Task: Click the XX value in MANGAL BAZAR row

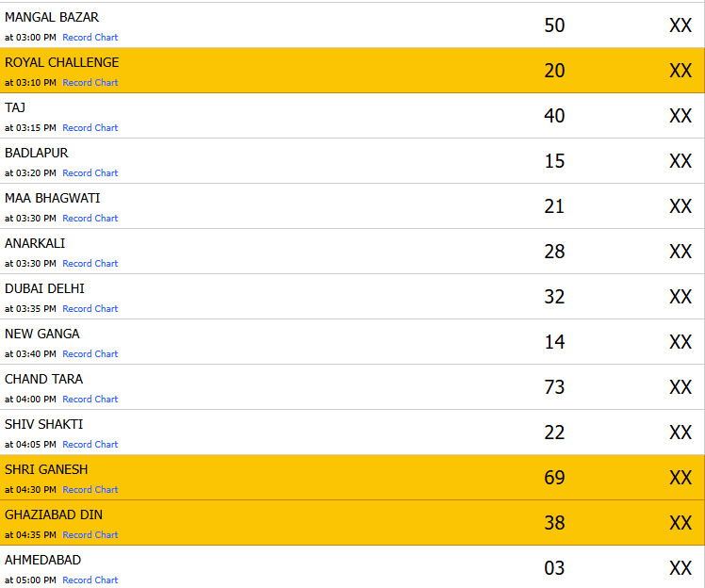Action: (x=680, y=25)
